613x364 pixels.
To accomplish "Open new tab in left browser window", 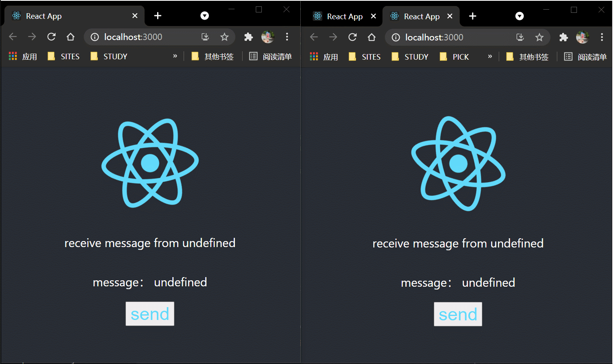I will click(x=158, y=16).
